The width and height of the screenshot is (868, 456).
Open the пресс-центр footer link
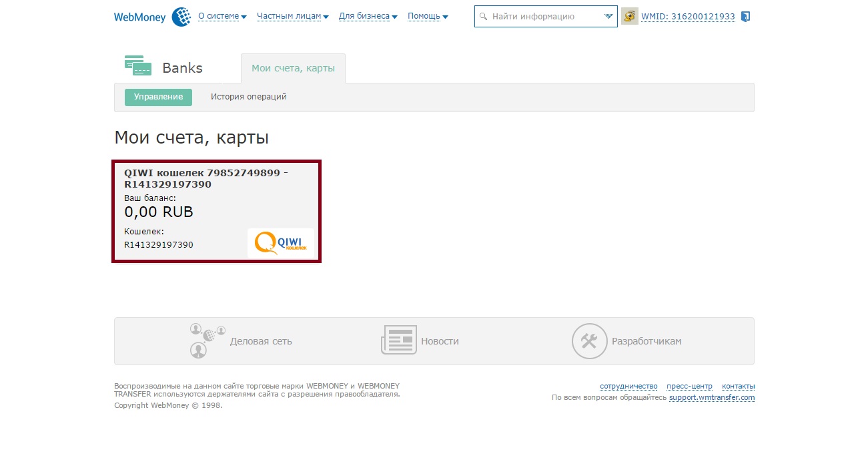(x=689, y=387)
